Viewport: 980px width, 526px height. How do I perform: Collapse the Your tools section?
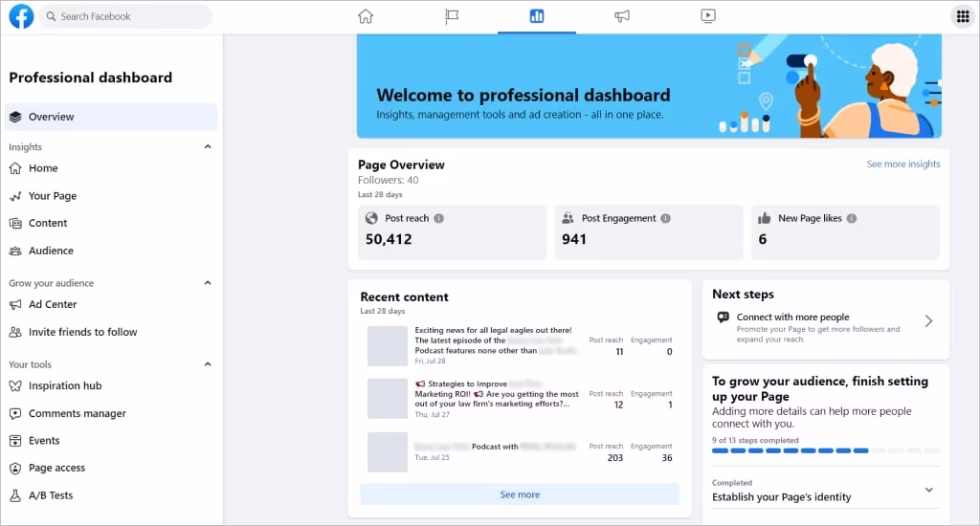pyautogui.click(x=208, y=364)
